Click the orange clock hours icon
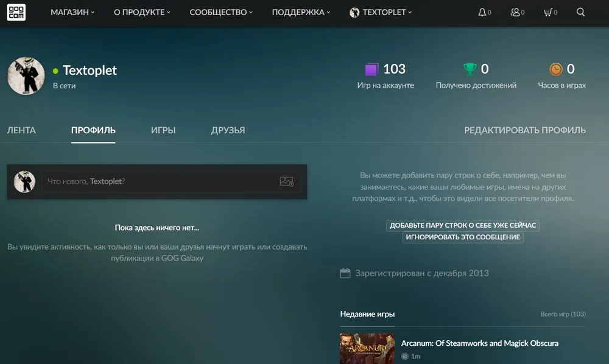 coord(556,69)
